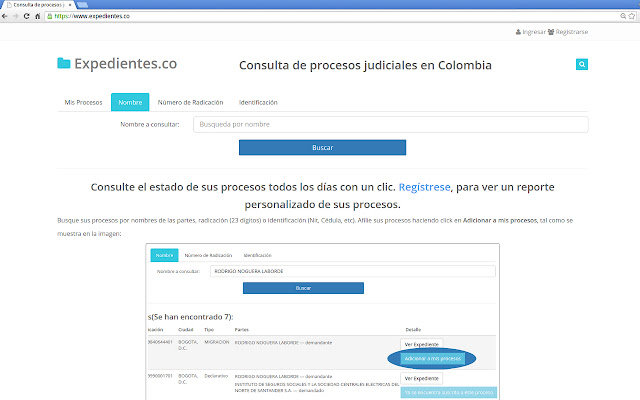The width and height of the screenshot is (640, 400).
Task: Click the 'Nombre a consultar:' label
Action: tap(150, 124)
